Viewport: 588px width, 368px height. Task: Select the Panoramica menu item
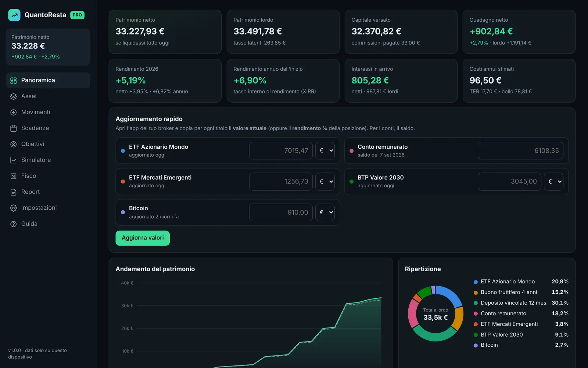click(48, 80)
